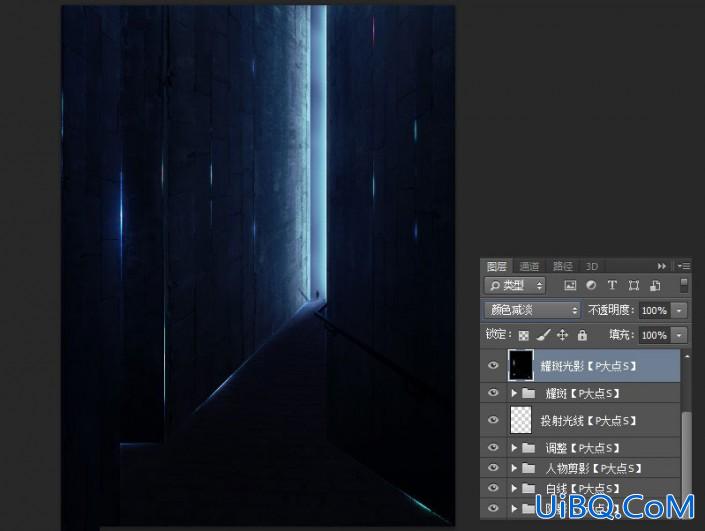Hide the 调整 group
The height and width of the screenshot is (531, 705).
pyautogui.click(x=493, y=447)
